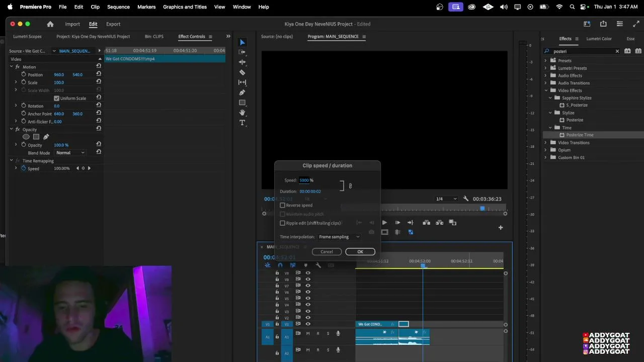644x362 pixels.
Task: Select the Rectangle tool in tools panel
Action: 242,103
